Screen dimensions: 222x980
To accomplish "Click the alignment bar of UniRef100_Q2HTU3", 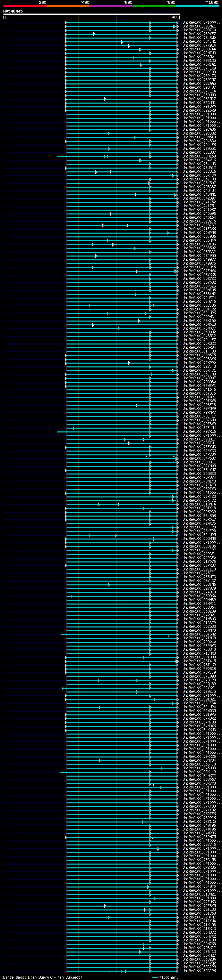I will click(121, 53).
